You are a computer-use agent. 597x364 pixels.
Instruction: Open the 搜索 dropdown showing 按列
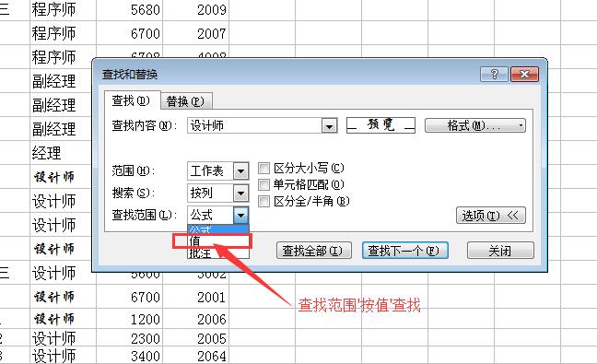pos(218,193)
